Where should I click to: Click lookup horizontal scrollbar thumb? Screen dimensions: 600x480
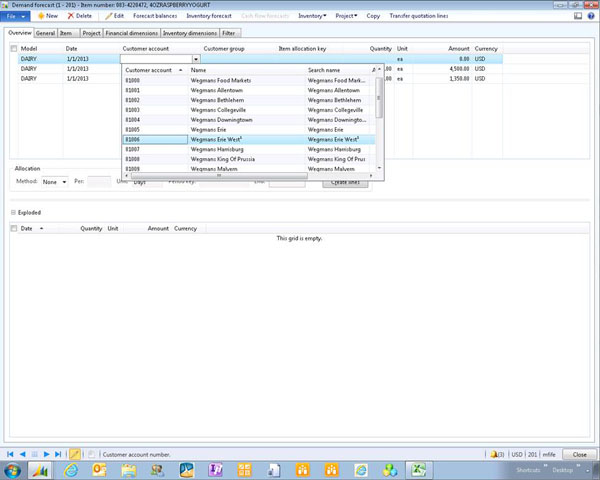point(219,176)
